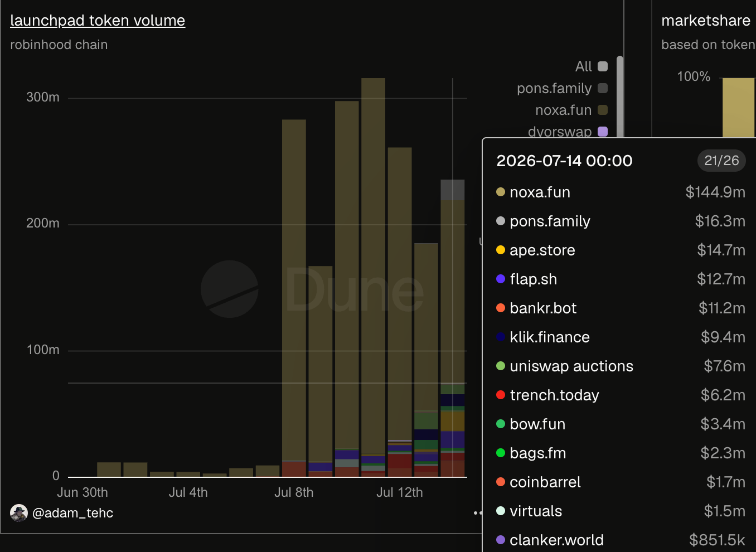This screenshot has height=552, width=756.
Task: Open the "launchpad token volume" chart title link
Action: click(x=98, y=21)
